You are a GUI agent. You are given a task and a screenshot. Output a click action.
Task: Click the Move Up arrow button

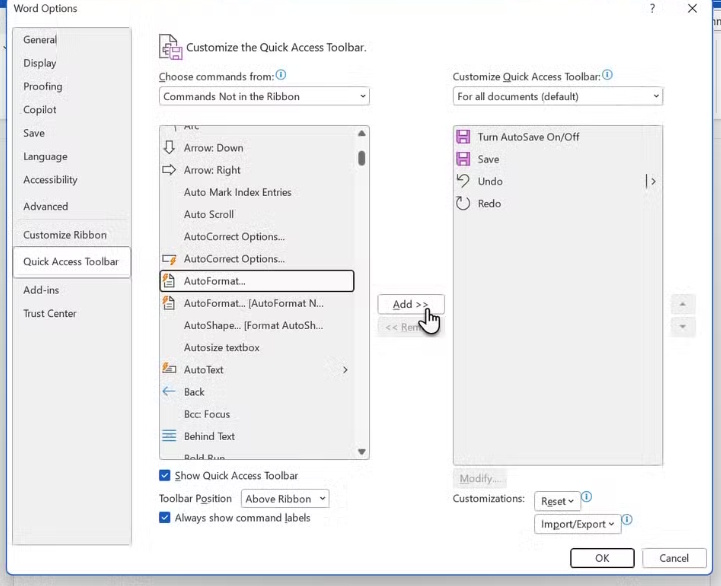pyautogui.click(x=683, y=304)
